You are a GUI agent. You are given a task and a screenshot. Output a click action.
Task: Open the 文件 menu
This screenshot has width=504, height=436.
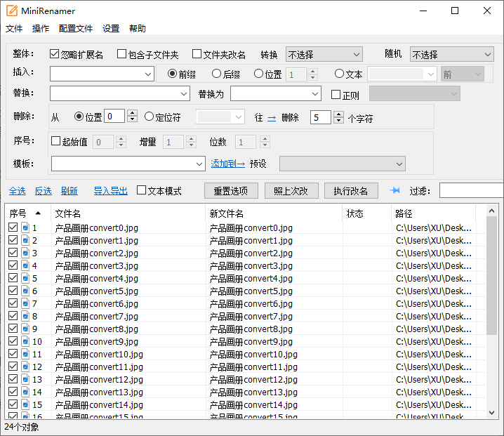[14, 29]
